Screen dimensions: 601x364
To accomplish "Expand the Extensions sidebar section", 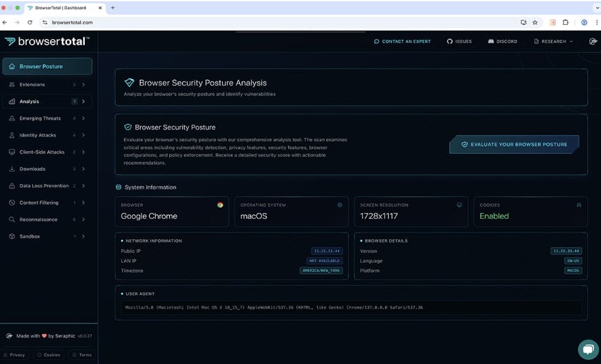I will click(x=84, y=85).
